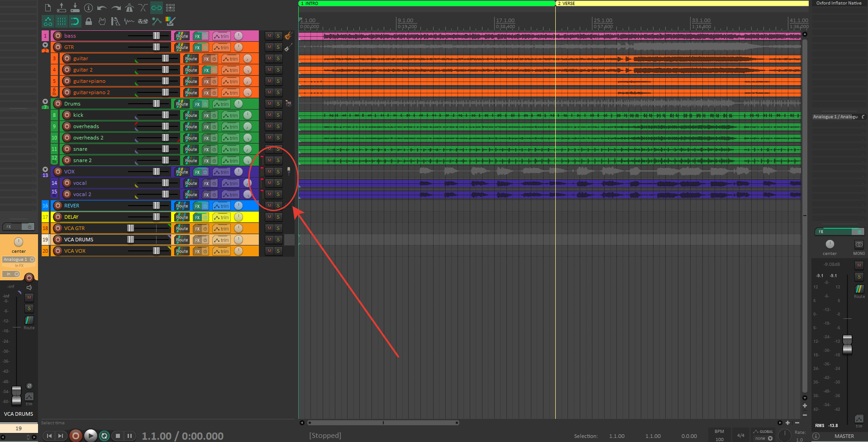
Task: Toggle envelope move with items icon
Action: (48, 21)
